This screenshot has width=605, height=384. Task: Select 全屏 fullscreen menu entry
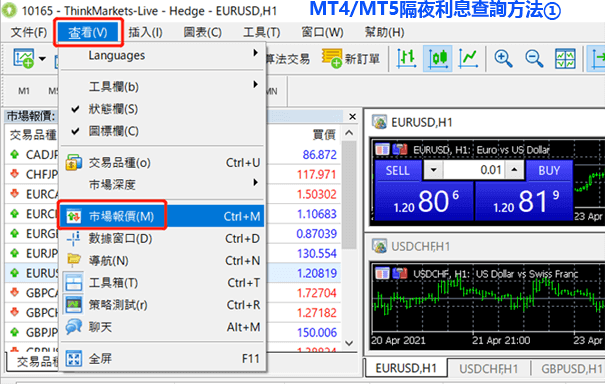[162, 359]
